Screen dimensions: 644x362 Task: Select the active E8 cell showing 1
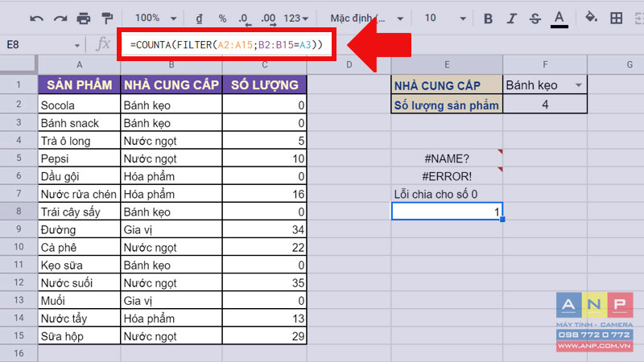(447, 212)
